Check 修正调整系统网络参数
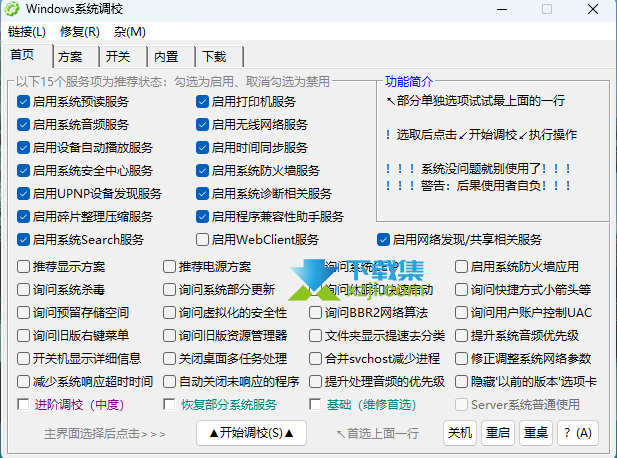Viewport: 617px width, 458px height. click(461, 358)
